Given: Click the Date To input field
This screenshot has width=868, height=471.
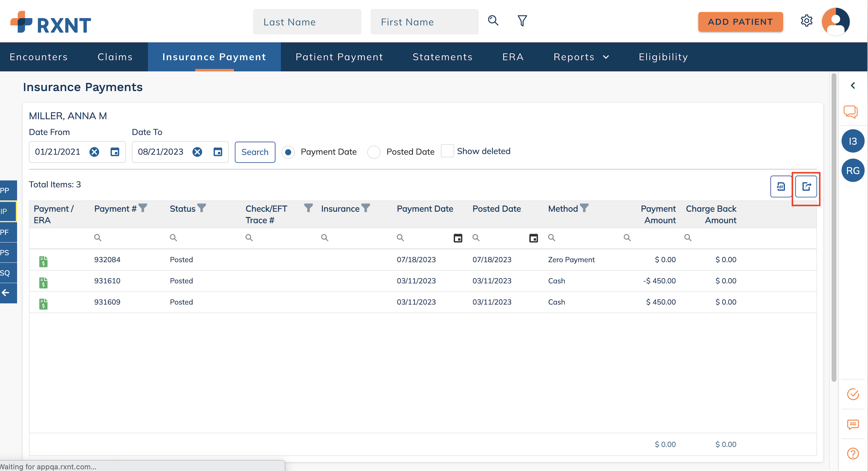Looking at the screenshot, I should pyautogui.click(x=180, y=152).
